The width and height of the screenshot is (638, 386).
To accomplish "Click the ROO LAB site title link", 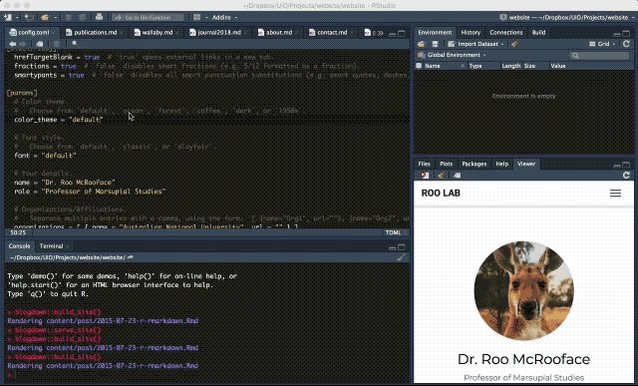I will tap(441, 193).
